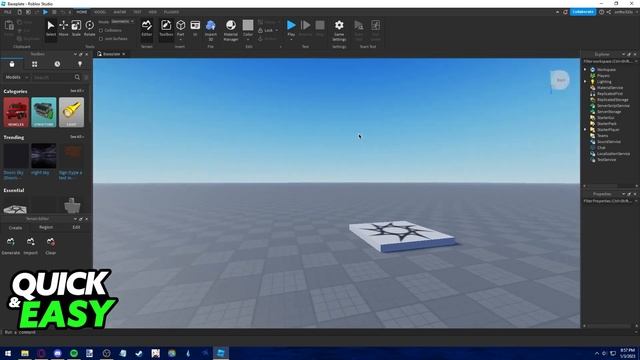Activate the Rotate tool

tap(89, 29)
